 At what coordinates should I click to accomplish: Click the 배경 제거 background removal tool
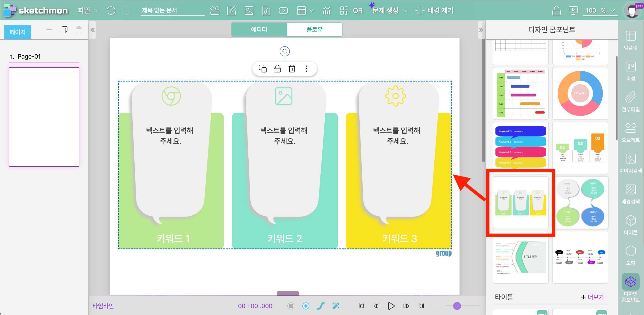click(x=434, y=11)
